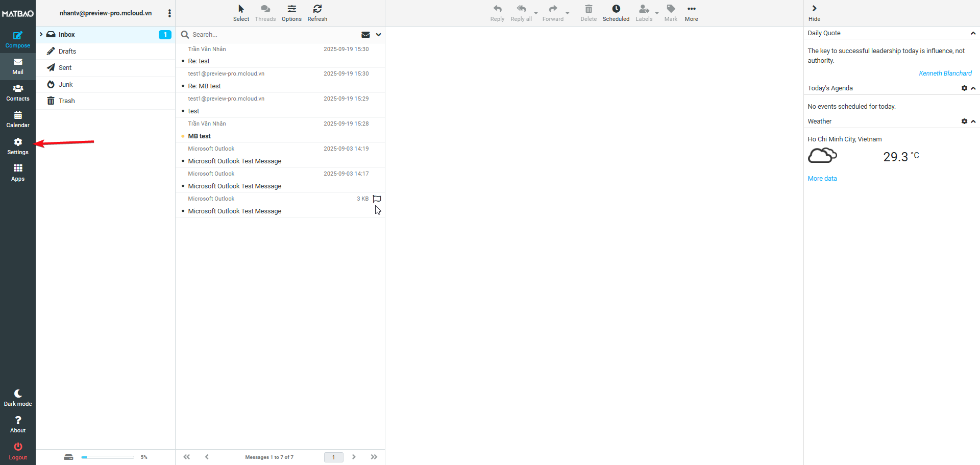The height and width of the screenshot is (465, 980).
Task: Flag the Microsoft Outlook 3 KB message
Action: tap(377, 199)
